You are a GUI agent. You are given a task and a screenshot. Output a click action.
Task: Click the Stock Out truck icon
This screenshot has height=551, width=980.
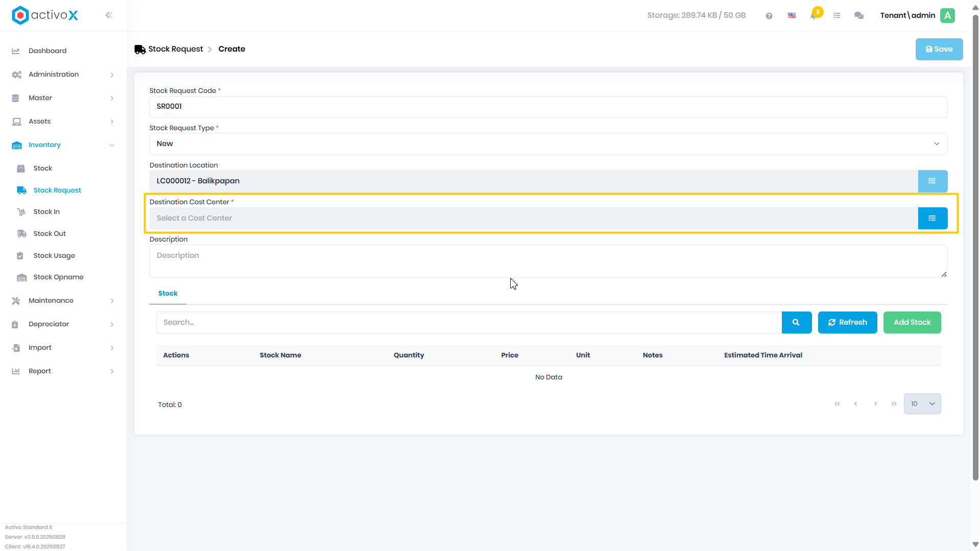[21, 234]
